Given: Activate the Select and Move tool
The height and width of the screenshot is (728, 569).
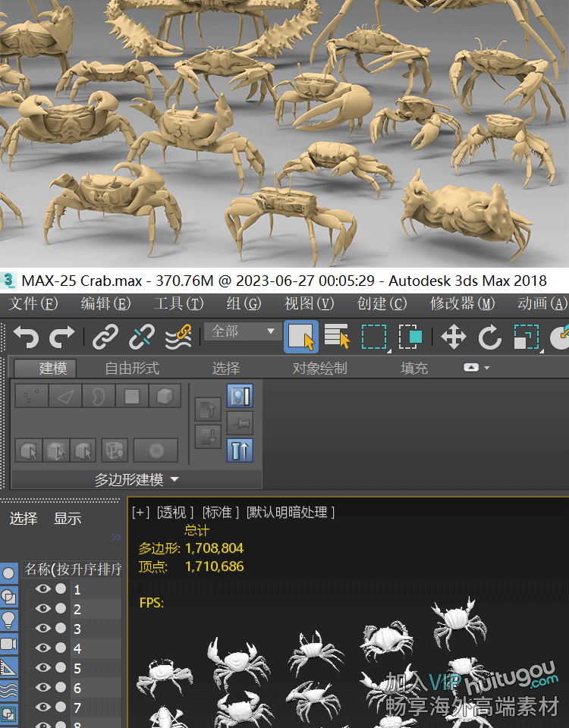Looking at the screenshot, I should [454, 337].
